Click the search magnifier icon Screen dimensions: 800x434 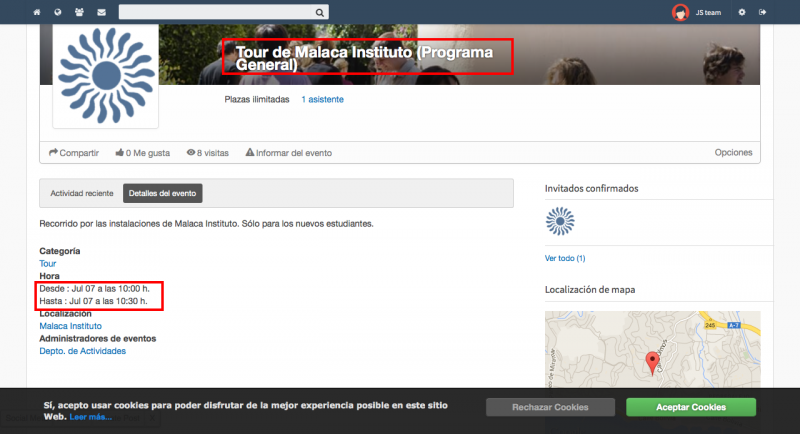click(x=319, y=12)
